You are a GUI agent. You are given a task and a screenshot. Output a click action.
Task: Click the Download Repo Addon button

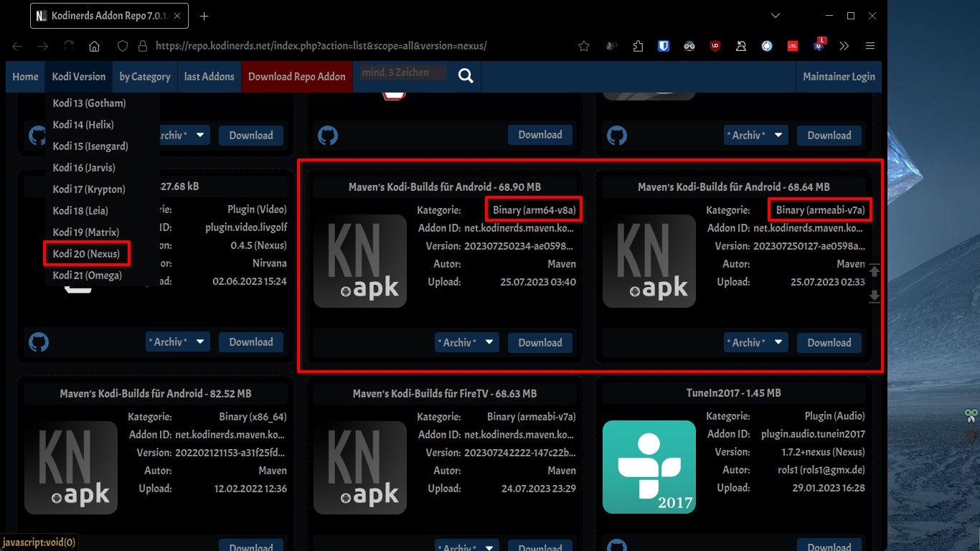click(297, 76)
